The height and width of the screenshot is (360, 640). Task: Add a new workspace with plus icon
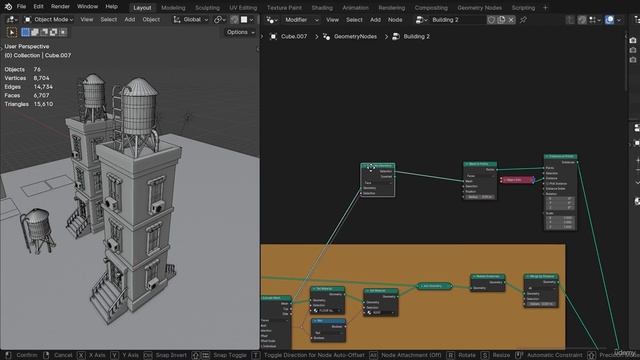pos(545,8)
